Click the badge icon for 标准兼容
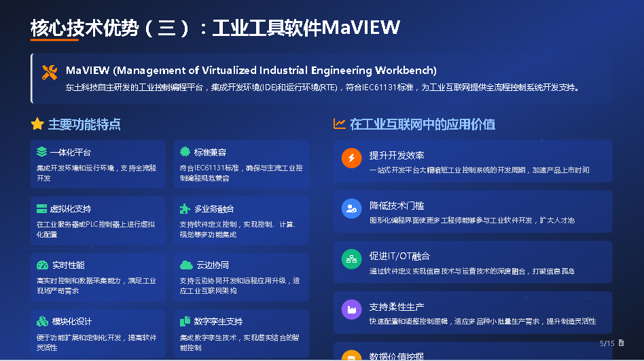644x361 pixels. point(185,152)
